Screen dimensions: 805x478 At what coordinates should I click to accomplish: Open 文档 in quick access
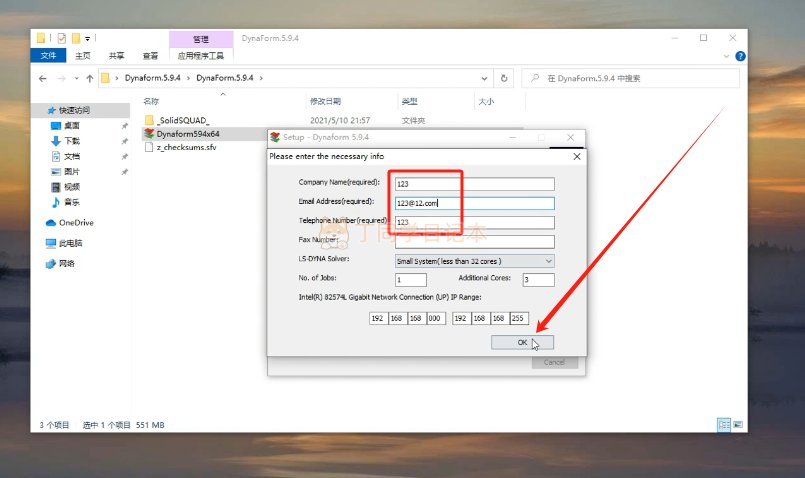(72, 156)
